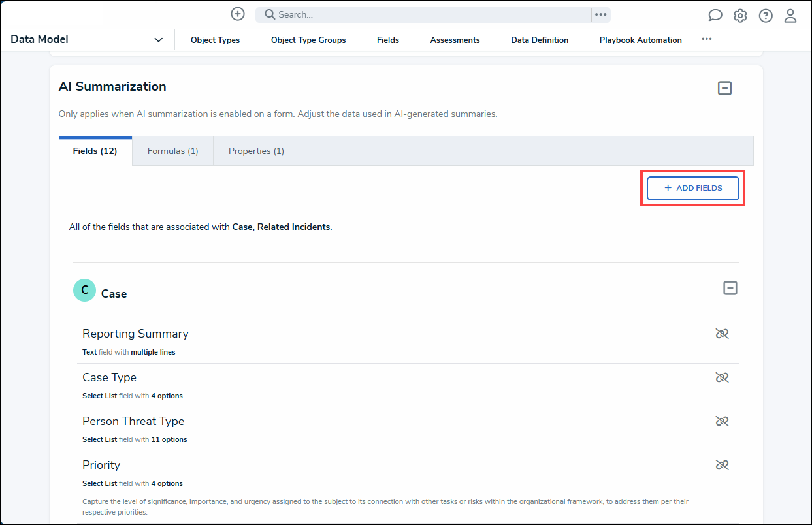Unlink the Reporting Summary field
This screenshot has height=525, width=812.
point(722,334)
